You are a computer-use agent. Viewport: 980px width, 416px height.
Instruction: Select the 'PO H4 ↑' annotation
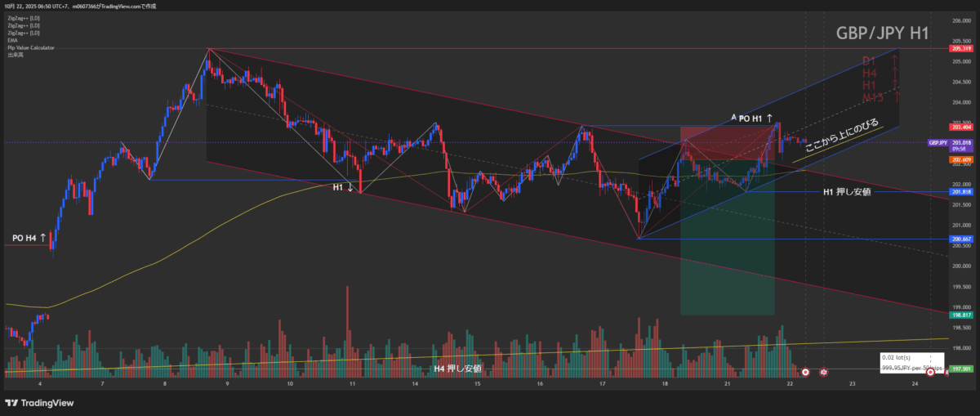(29, 238)
